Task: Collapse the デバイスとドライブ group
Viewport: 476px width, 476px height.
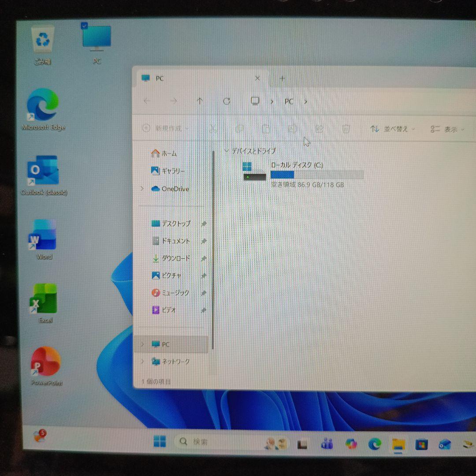Action: click(227, 151)
